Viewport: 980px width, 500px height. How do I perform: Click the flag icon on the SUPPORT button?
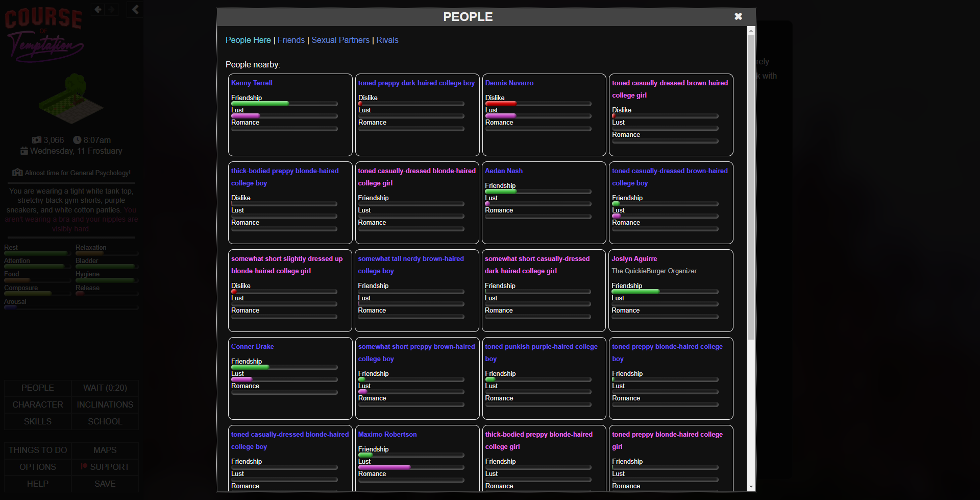[x=84, y=466]
